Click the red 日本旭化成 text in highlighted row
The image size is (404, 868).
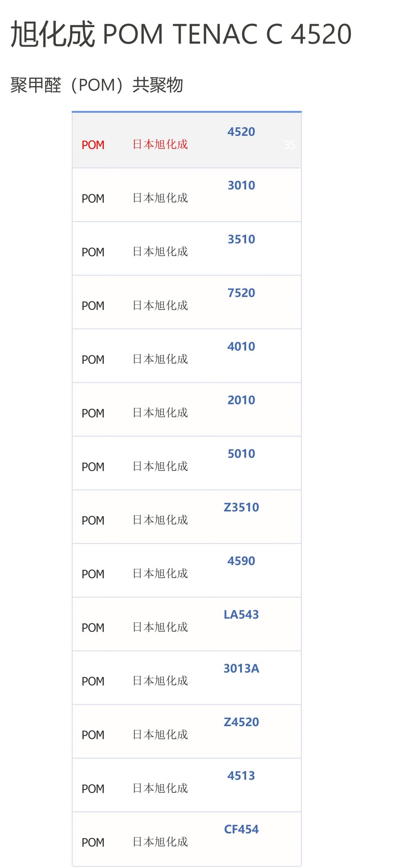coord(160,145)
